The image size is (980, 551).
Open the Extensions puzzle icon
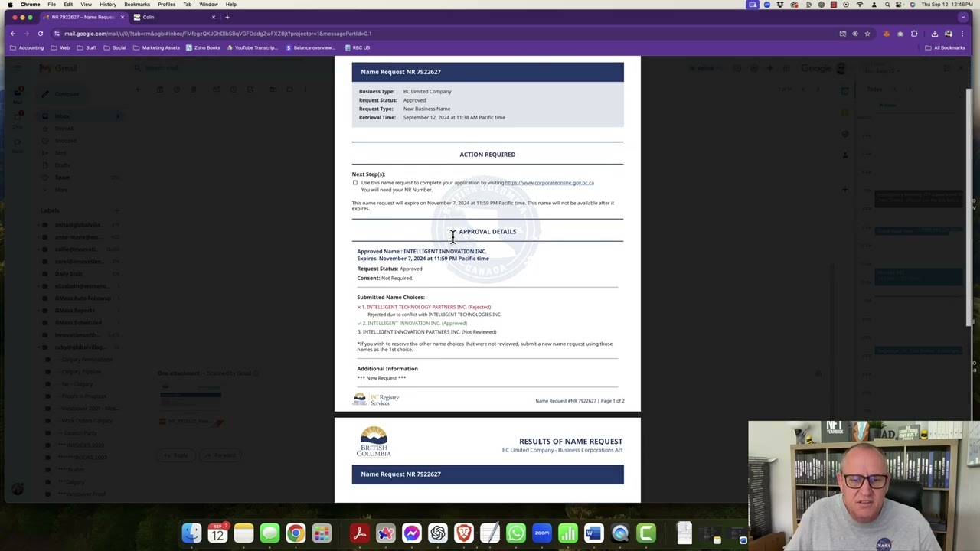914,34
